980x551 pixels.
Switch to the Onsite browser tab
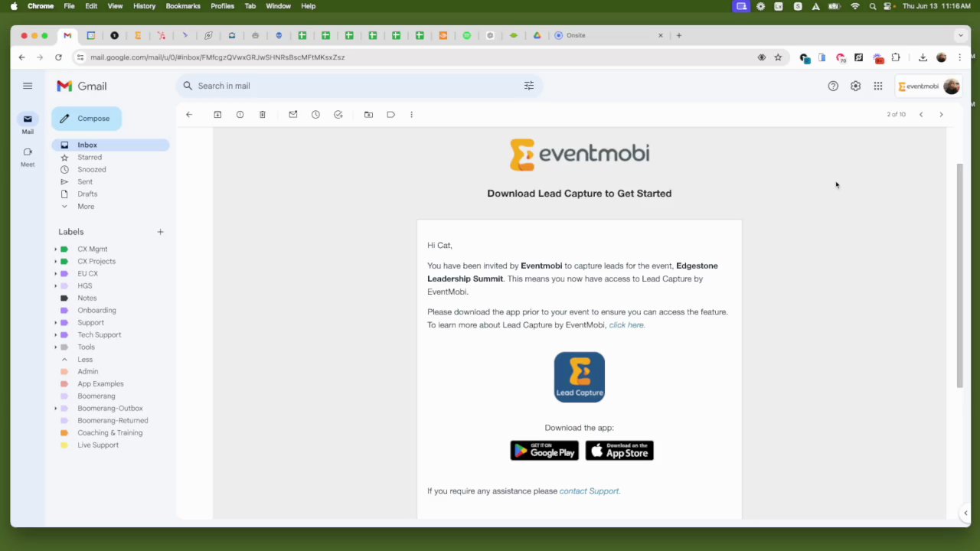coord(609,35)
